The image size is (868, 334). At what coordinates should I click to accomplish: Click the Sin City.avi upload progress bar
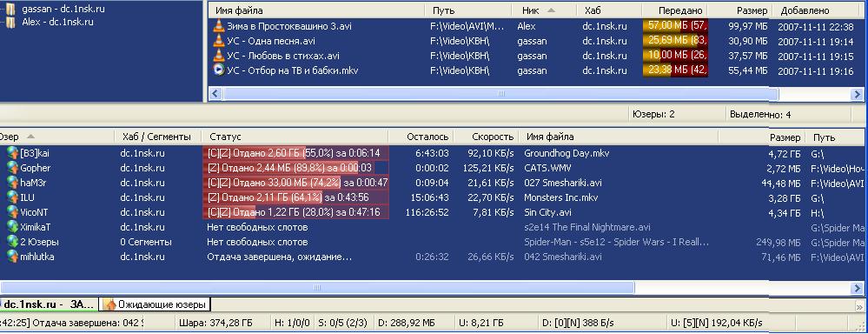[x=295, y=212]
